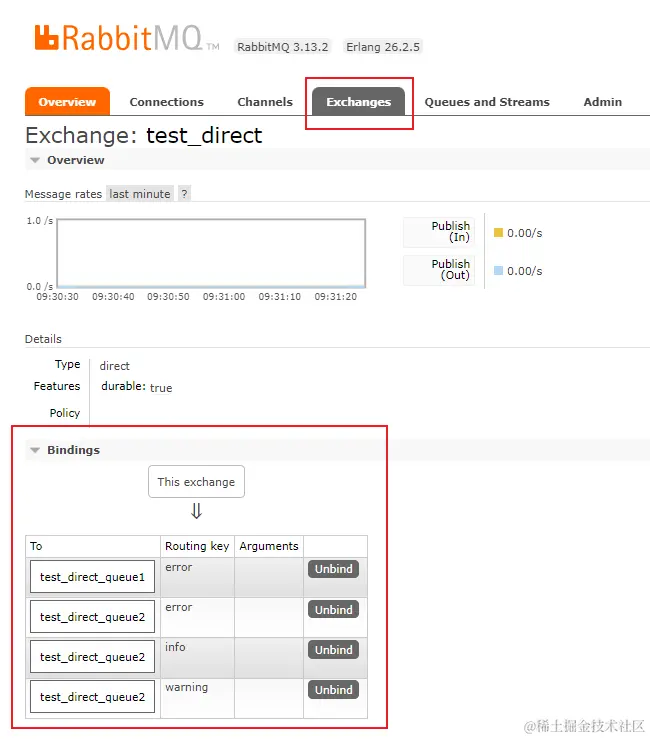Click the 'This exchange' box
The image size is (650, 739).
pos(197,482)
